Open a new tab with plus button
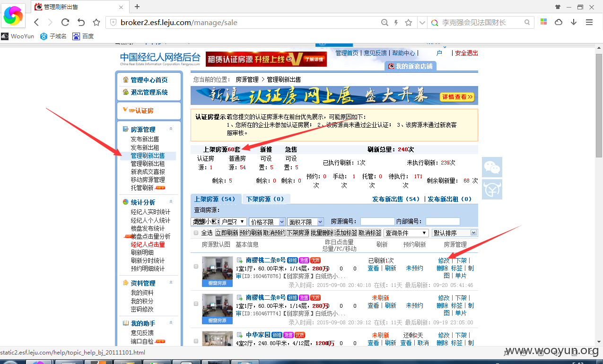 [x=137, y=7]
